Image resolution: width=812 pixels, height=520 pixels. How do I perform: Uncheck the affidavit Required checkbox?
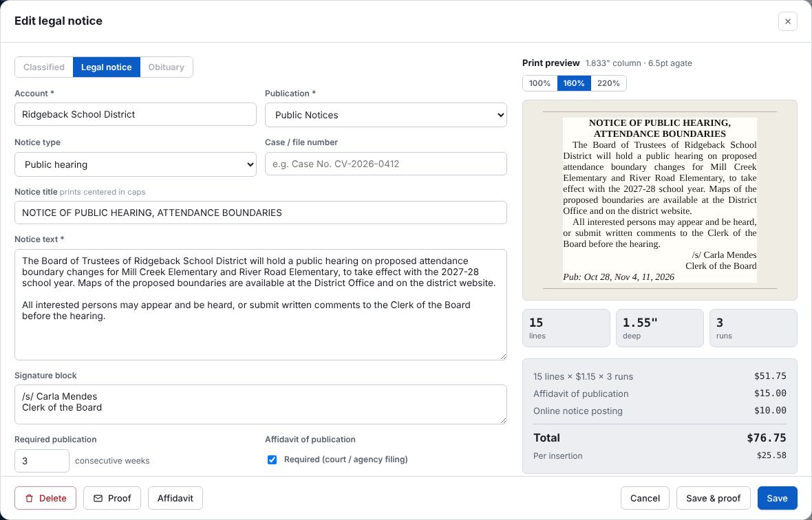pyautogui.click(x=272, y=459)
